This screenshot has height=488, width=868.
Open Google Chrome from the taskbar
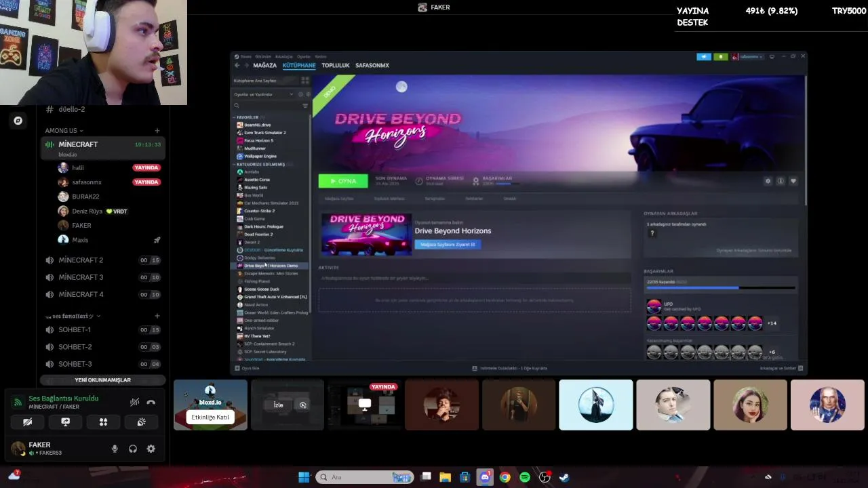tap(505, 477)
